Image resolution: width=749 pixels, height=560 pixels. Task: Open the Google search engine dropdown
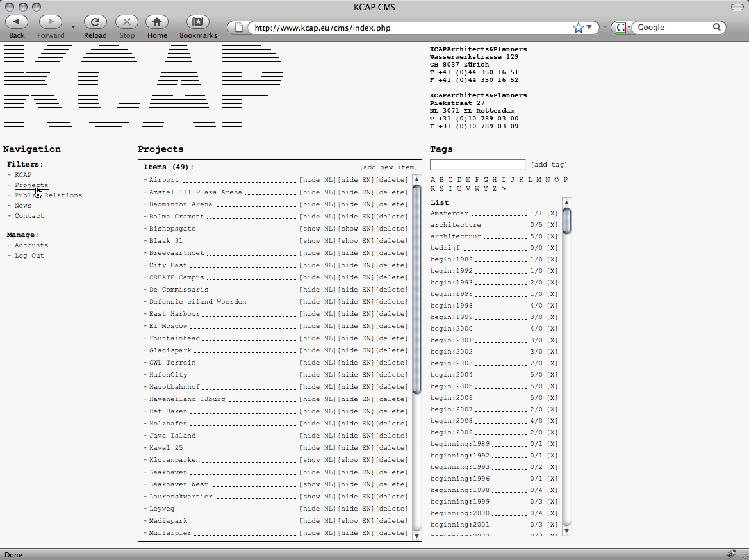(x=621, y=28)
